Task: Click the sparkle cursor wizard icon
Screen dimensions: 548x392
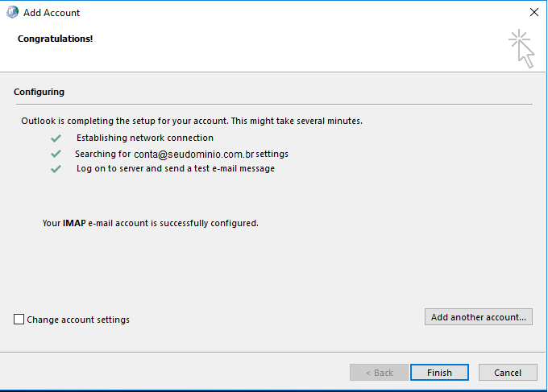Action: click(x=521, y=48)
